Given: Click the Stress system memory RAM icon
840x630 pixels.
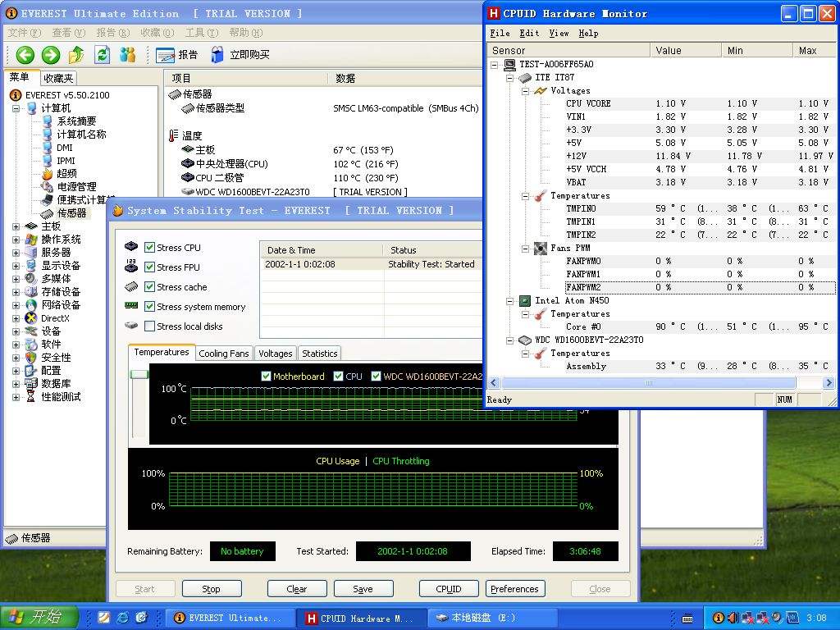Looking at the screenshot, I should (x=131, y=305).
